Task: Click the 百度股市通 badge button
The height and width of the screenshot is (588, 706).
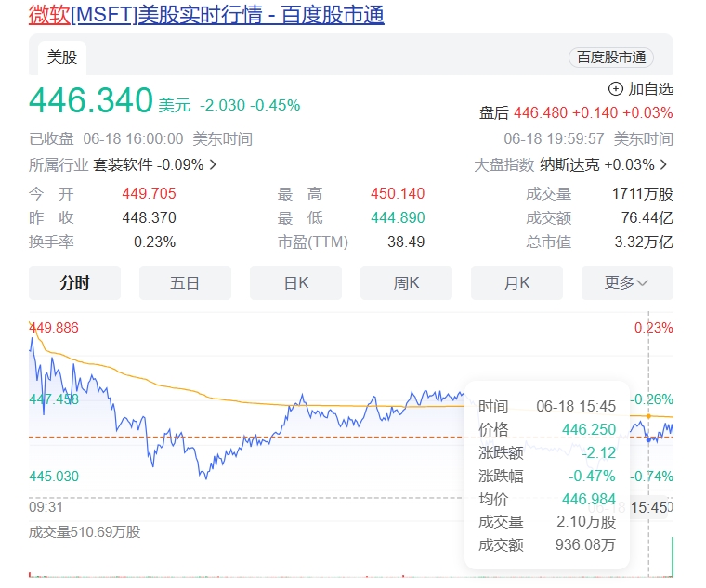Action: (x=611, y=58)
